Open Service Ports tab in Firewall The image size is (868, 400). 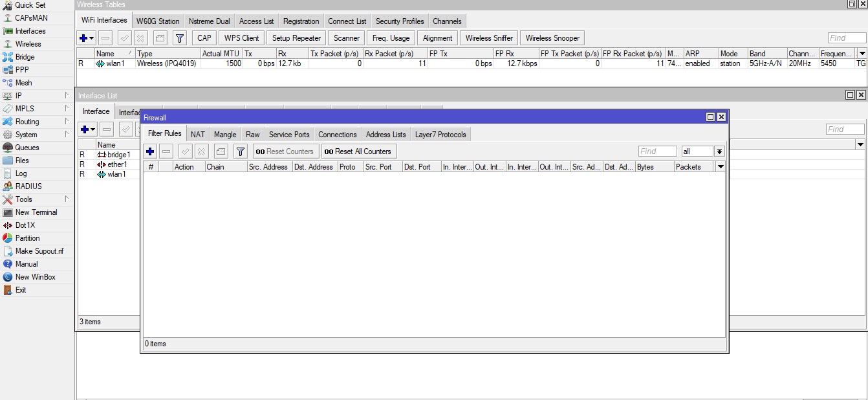(x=289, y=135)
